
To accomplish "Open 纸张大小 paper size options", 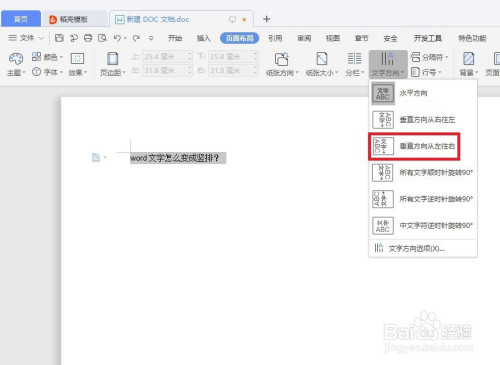I will point(322,64).
